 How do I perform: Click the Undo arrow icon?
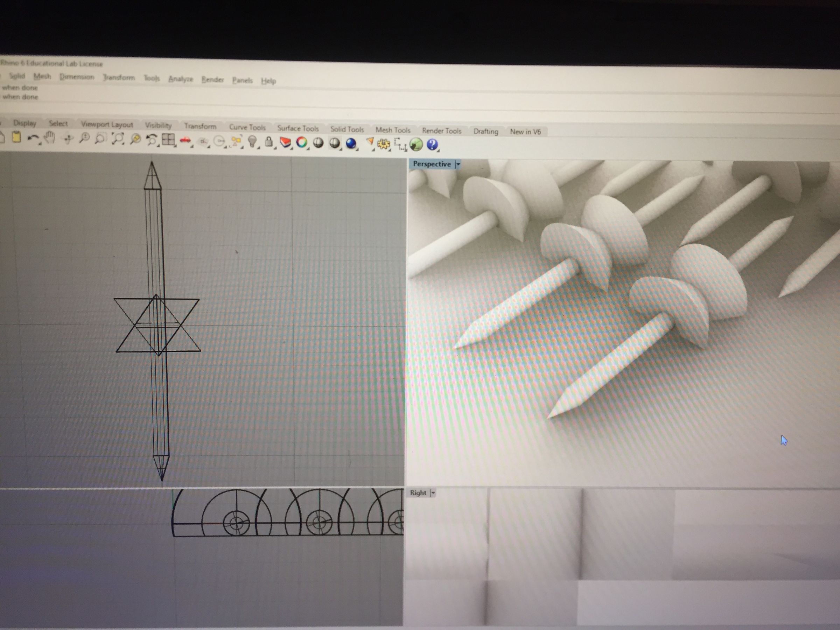[33, 138]
